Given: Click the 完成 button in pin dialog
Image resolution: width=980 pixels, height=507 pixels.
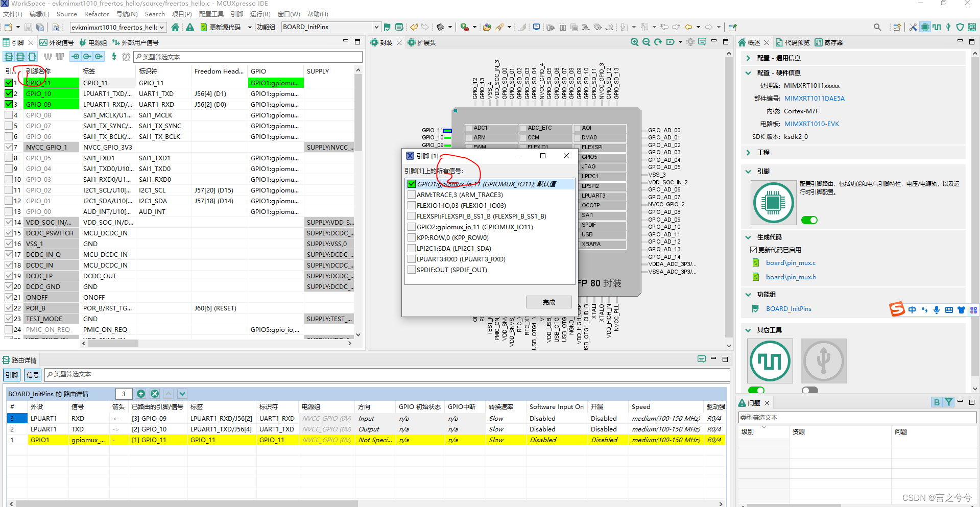Looking at the screenshot, I should 549,302.
